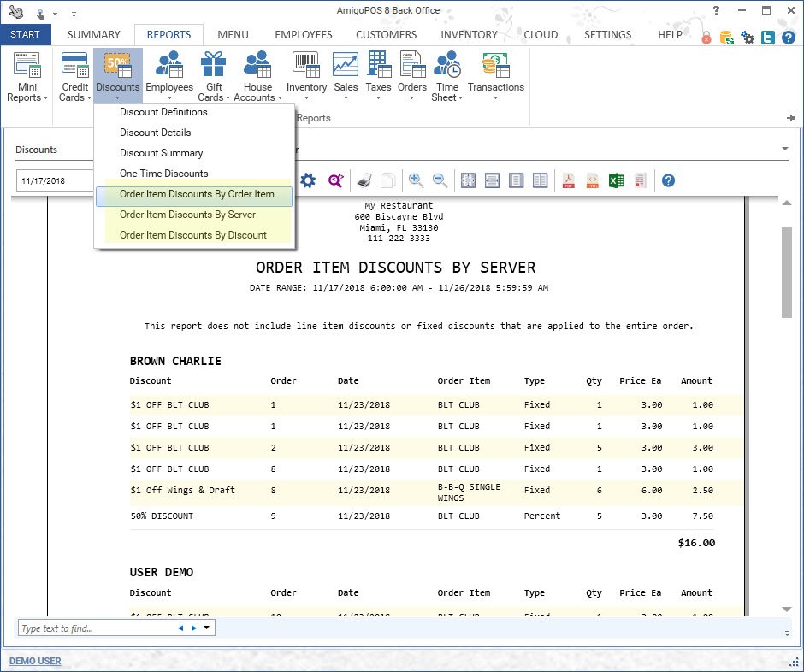
Task: Click the START button
Action: pyautogui.click(x=26, y=35)
